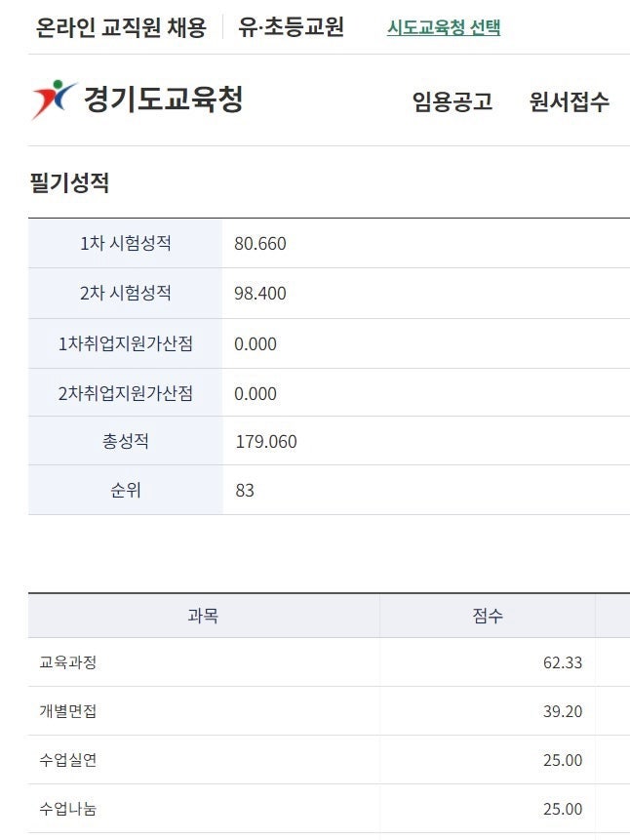
Task: Click the 2차취업지원가산점 label cell
Action: pos(126,393)
